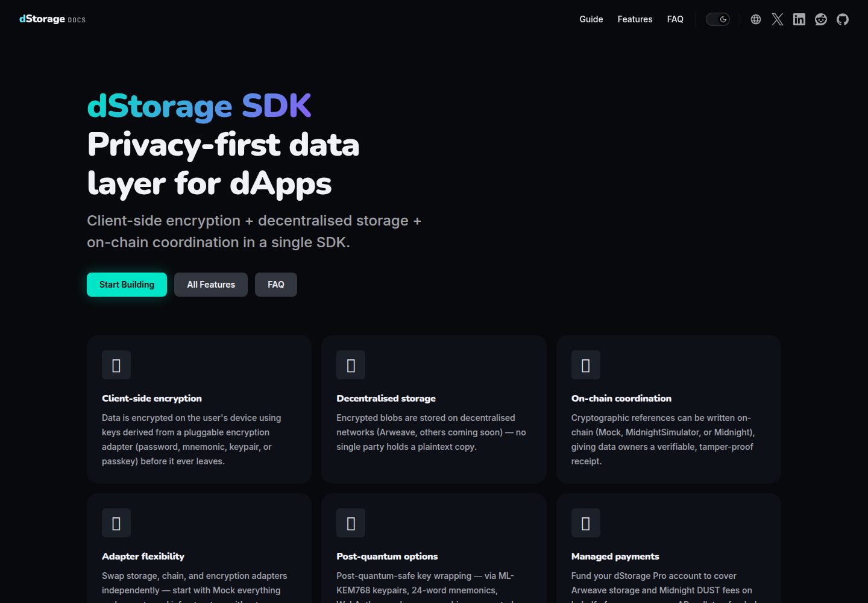Click the On-chain coordination card icon
Screen dimensions: 868x603
point(586,365)
